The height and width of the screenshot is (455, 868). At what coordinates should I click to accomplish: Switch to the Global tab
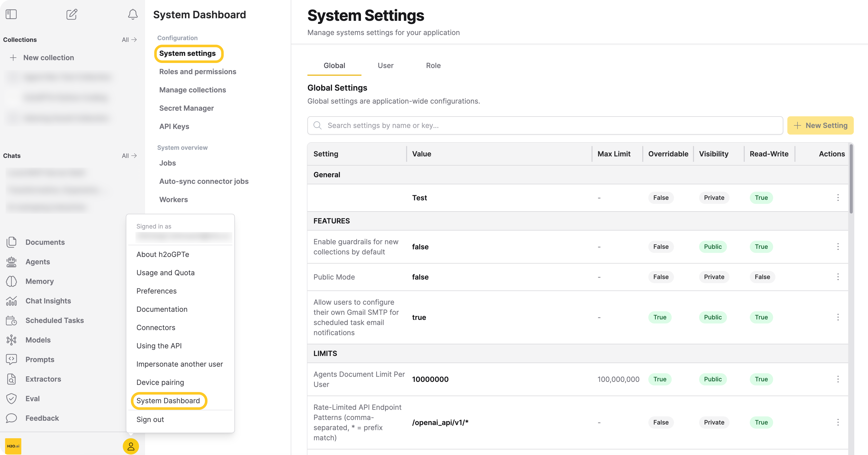334,66
